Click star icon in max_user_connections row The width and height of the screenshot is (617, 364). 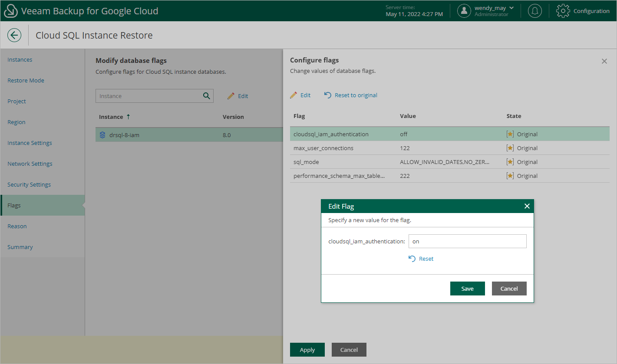tap(510, 148)
